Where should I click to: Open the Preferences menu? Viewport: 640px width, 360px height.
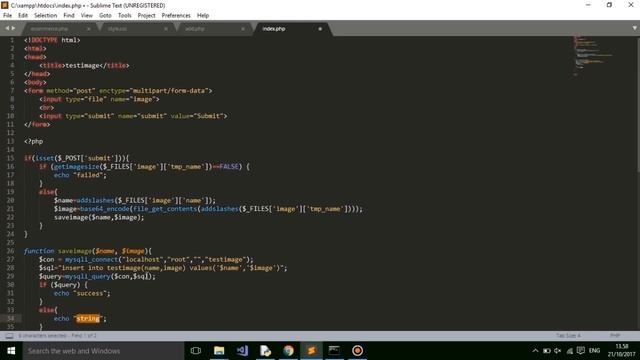(x=176, y=16)
